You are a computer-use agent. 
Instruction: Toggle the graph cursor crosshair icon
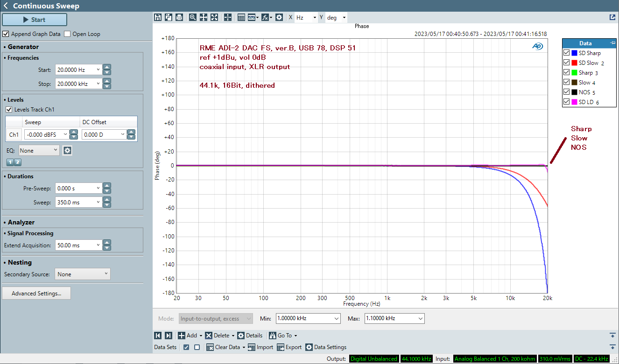point(228,17)
